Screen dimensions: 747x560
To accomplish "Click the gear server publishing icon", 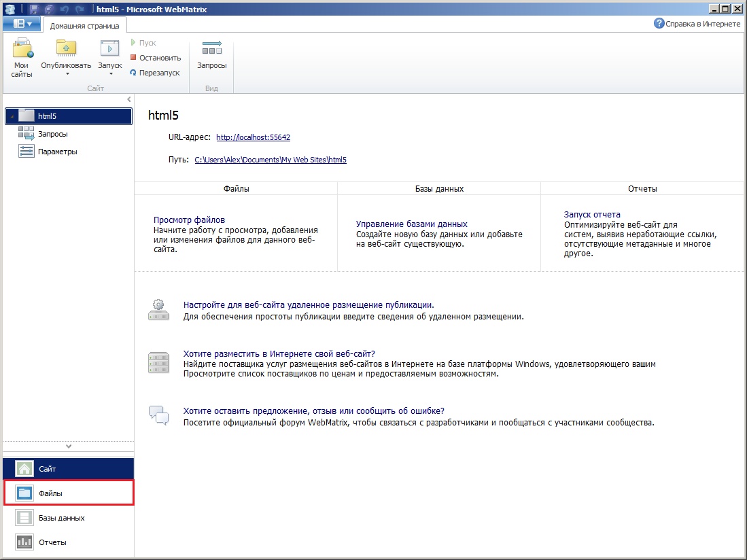I will (x=158, y=309).
